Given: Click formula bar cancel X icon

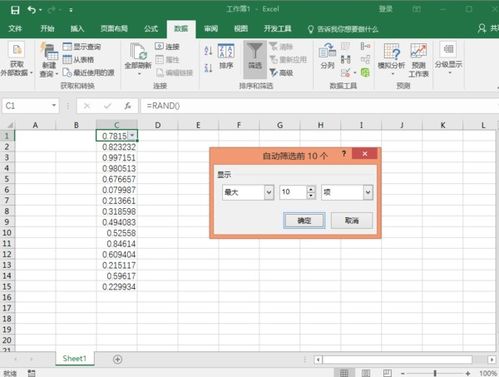Looking at the screenshot, I should click(x=87, y=106).
